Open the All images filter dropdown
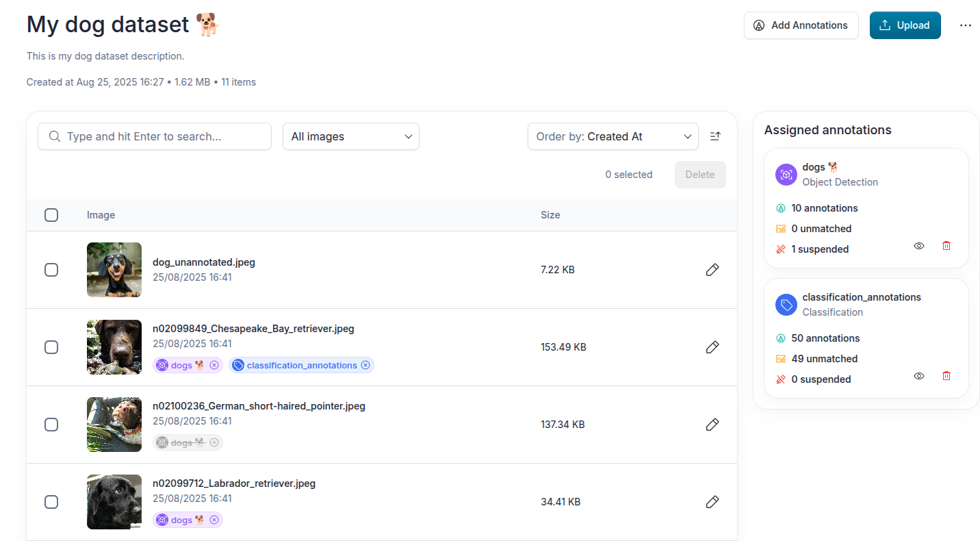This screenshot has width=980, height=541. 351,136
